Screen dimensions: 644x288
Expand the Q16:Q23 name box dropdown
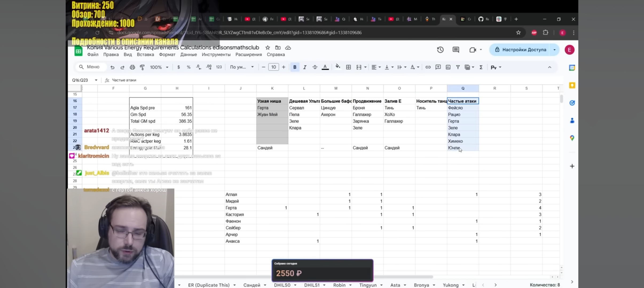(96, 80)
